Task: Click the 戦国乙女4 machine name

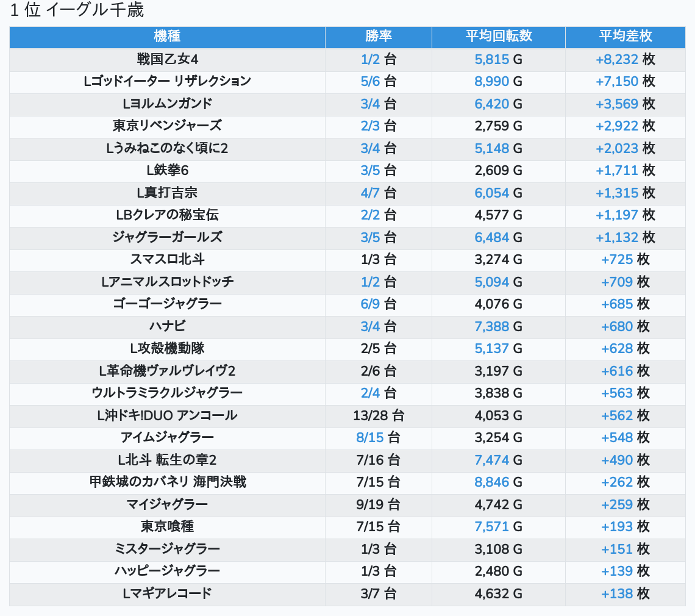Action: tap(167, 59)
